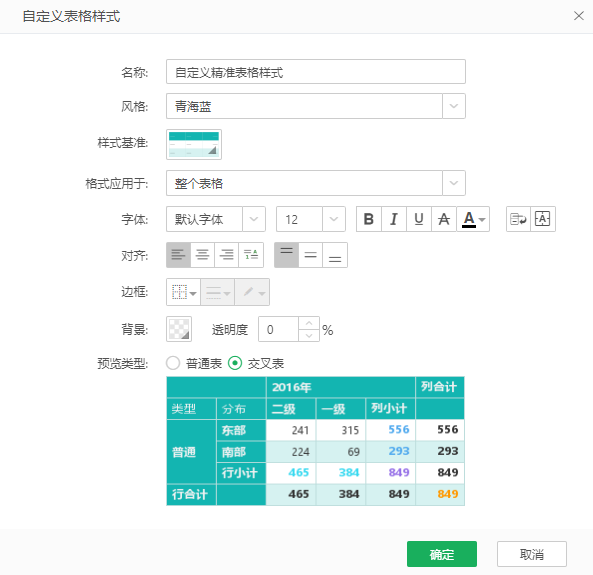The height and width of the screenshot is (575, 593).
Task: Click the 南部 row header
Action: coord(241,452)
